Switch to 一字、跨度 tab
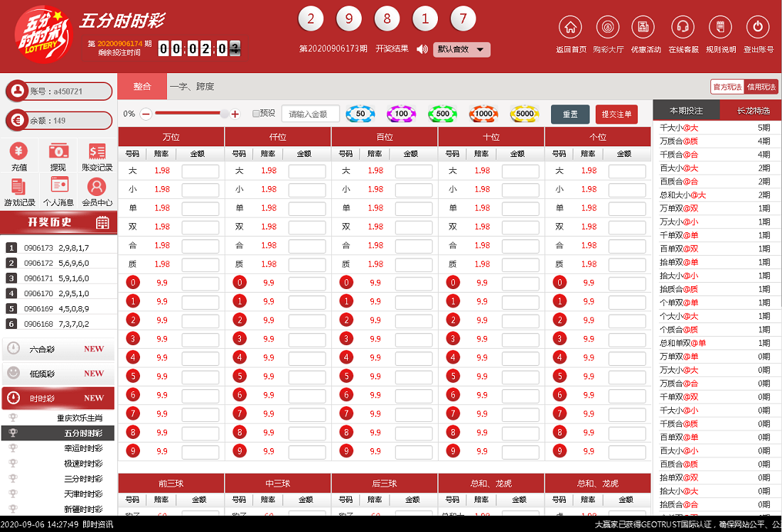The image size is (782, 532). (x=191, y=87)
